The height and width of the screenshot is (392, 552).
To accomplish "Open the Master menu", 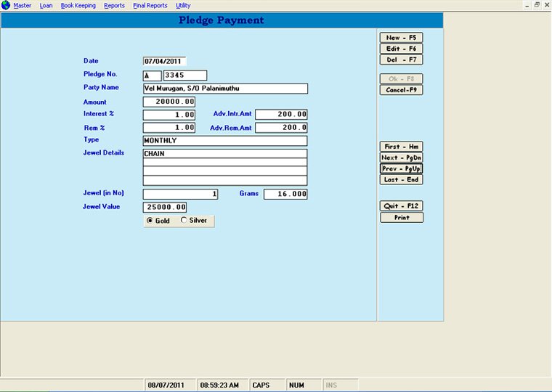I will pos(23,5).
